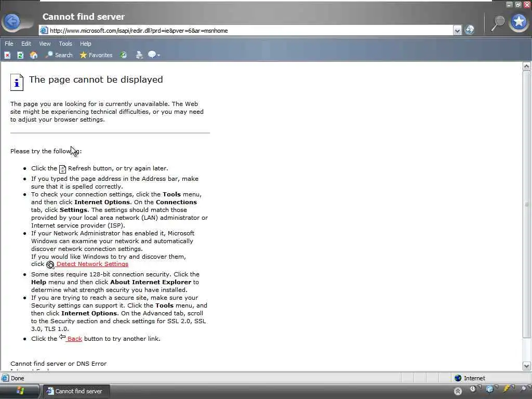Image resolution: width=532 pixels, height=399 pixels.
Task: Click the Detect Network Settings link
Action: [x=92, y=264]
